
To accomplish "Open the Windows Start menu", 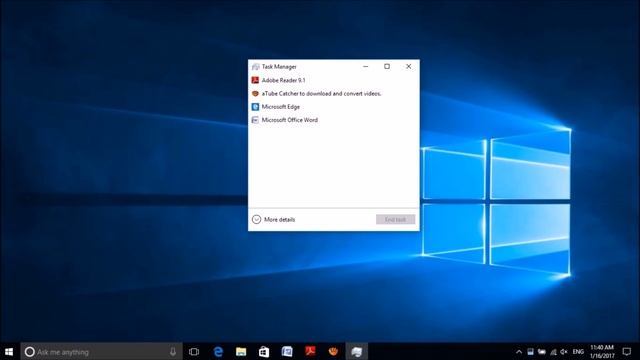I will pyautogui.click(x=9, y=351).
